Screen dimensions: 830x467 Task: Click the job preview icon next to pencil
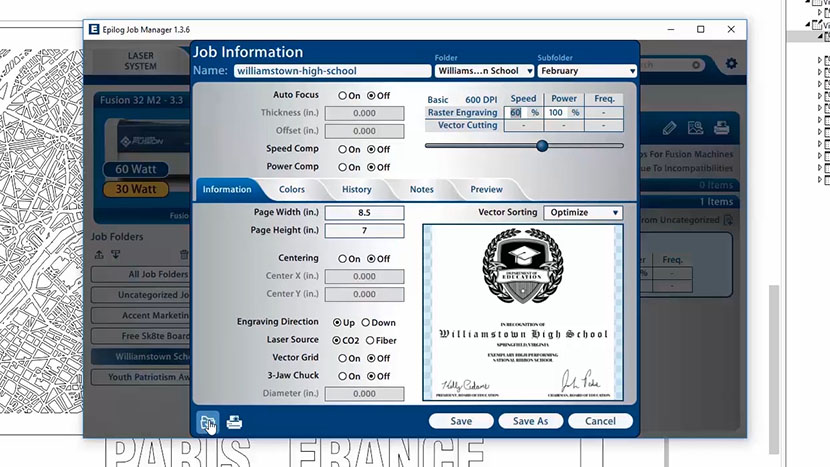click(695, 128)
